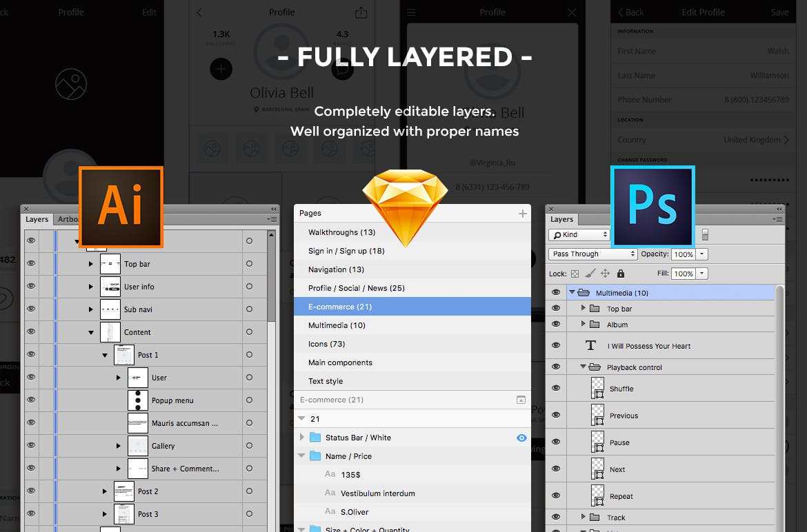807x532 pixels.
Task: Click the lock image pixels brush icon
Action: click(x=590, y=274)
